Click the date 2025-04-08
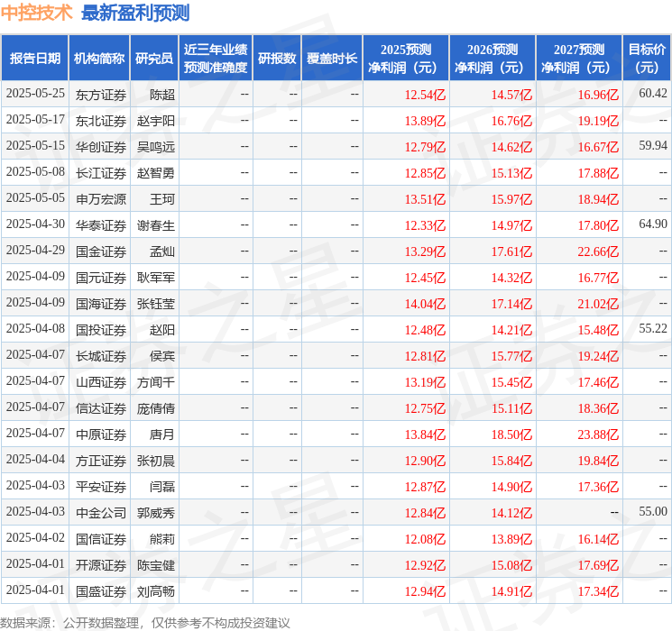This screenshot has height=631, width=672. pos(35,328)
